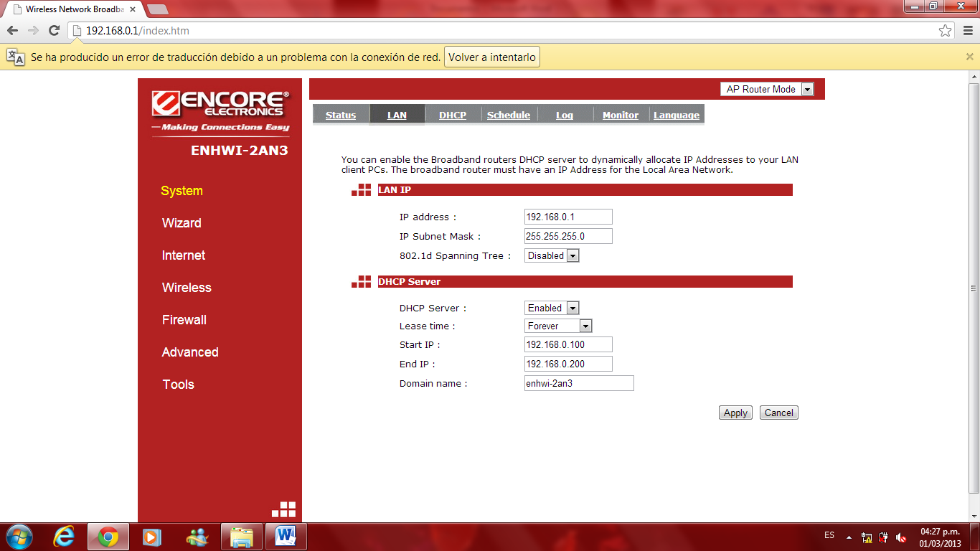Launch Microsoft Word from the taskbar
Viewport: 980px width, 551px height.
pos(286,536)
